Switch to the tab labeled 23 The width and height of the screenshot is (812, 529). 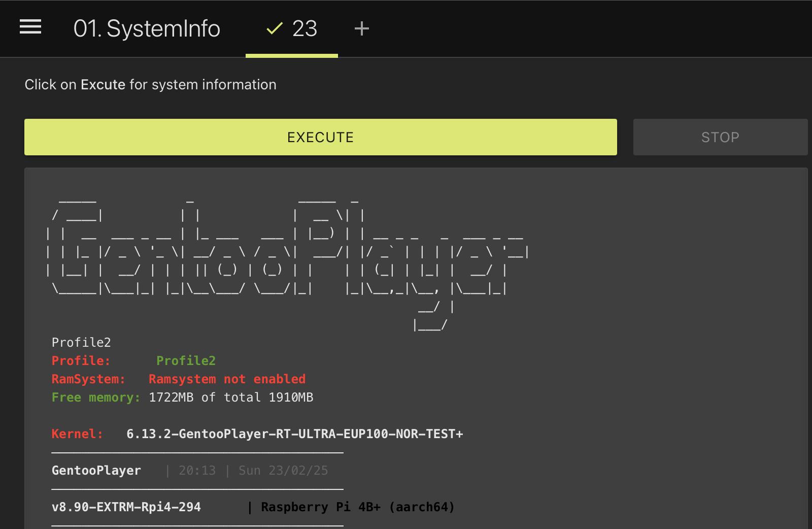pyautogui.click(x=292, y=28)
